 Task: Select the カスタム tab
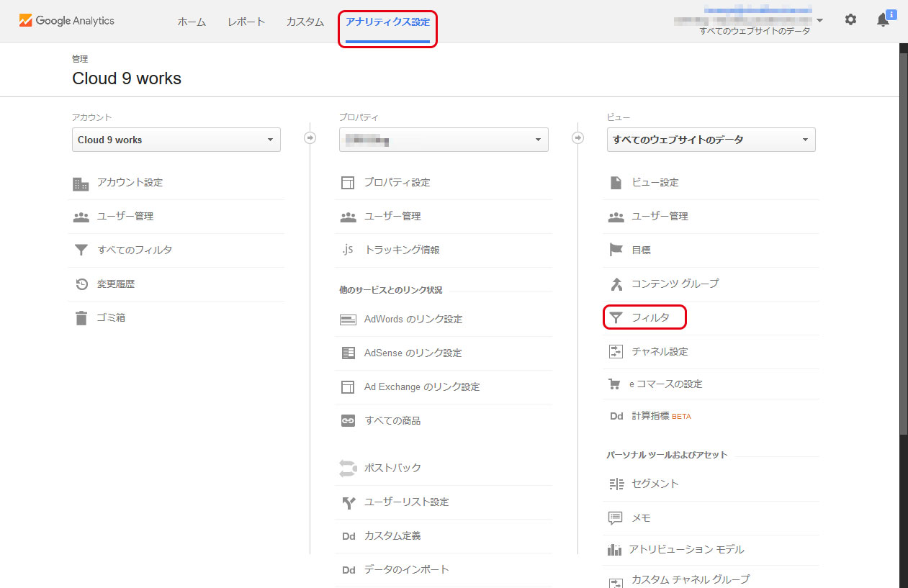[305, 22]
